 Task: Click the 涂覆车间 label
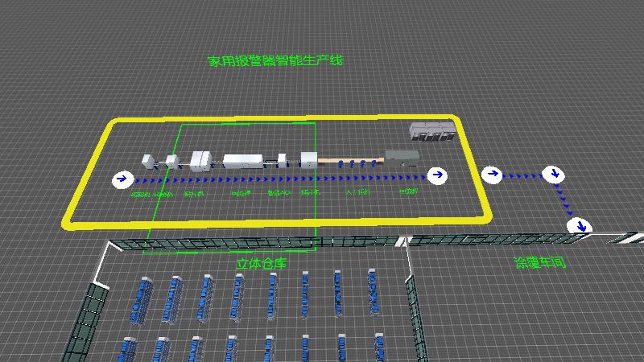tap(538, 262)
